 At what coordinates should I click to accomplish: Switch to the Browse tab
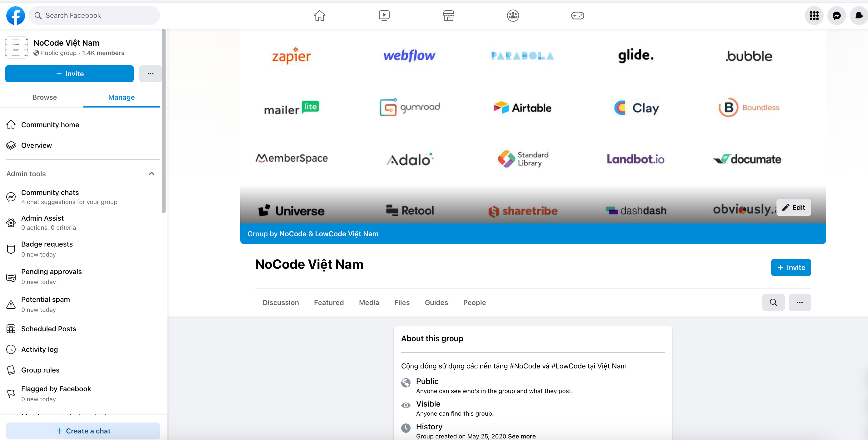click(x=44, y=97)
